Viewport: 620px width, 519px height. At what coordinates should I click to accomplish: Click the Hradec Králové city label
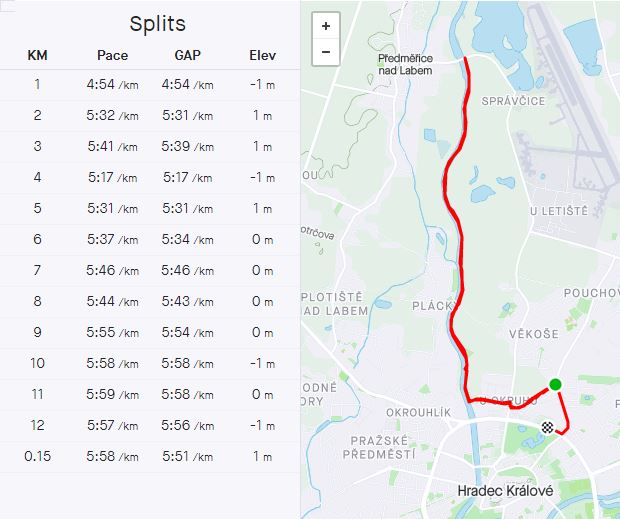point(505,491)
